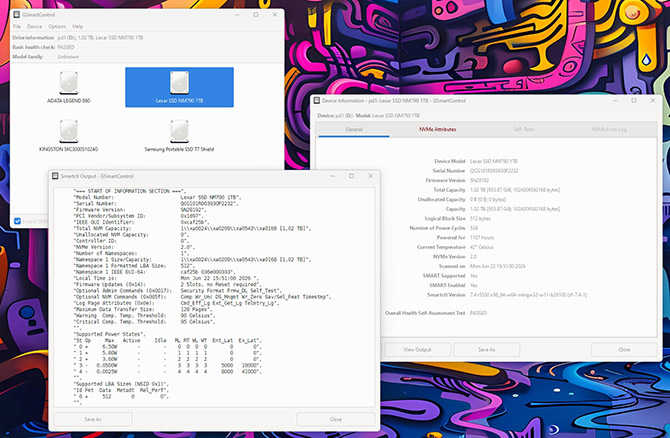Minimize the Device Information window

[615, 100]
